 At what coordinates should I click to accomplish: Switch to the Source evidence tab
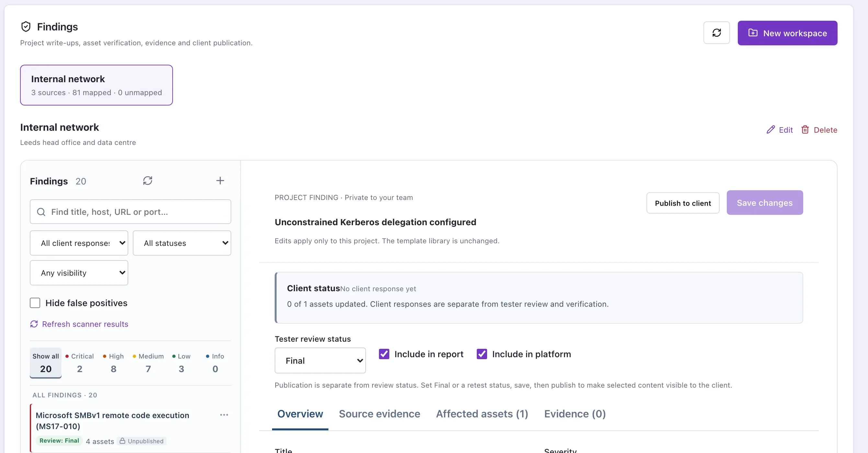[x=379, y=414]
